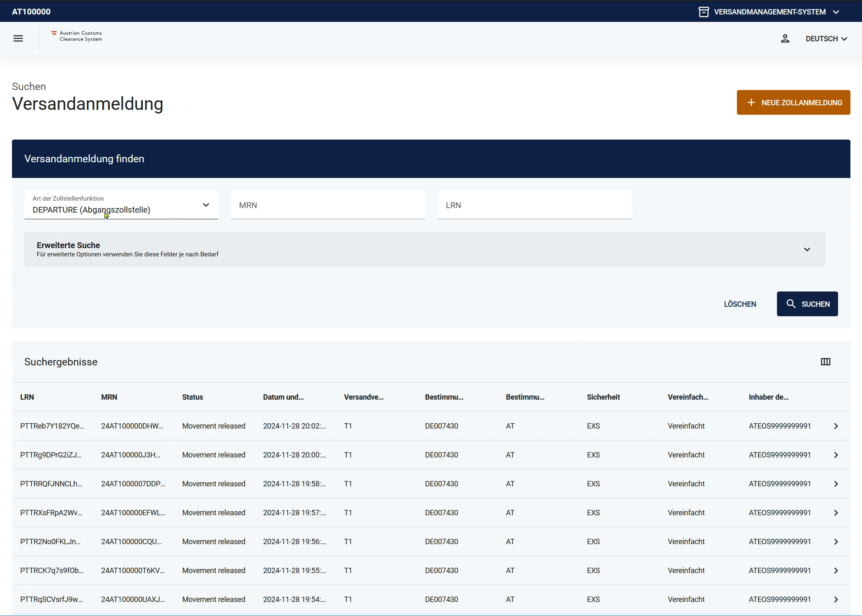Click the Versandmanagement-System archive icon

coord(703,12)
